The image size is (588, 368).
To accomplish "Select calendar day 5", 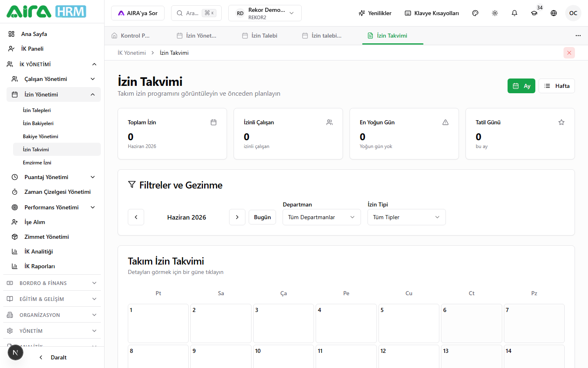I will pos(409,323).
